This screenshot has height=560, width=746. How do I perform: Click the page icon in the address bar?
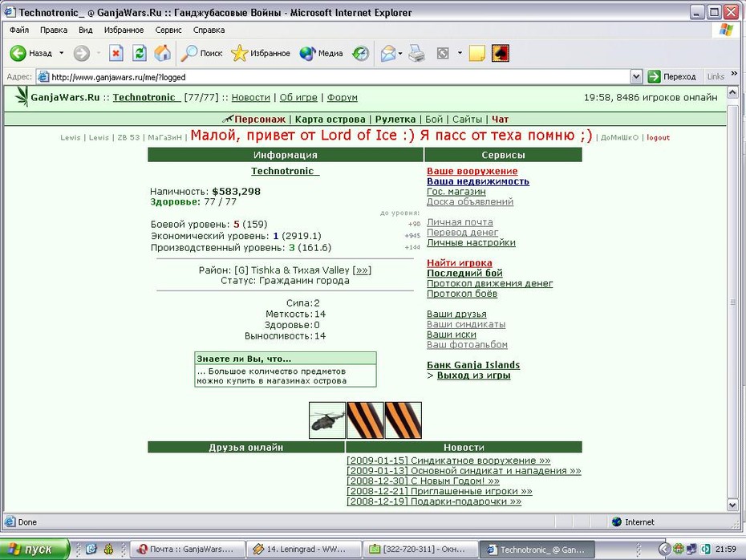(43, 76)
